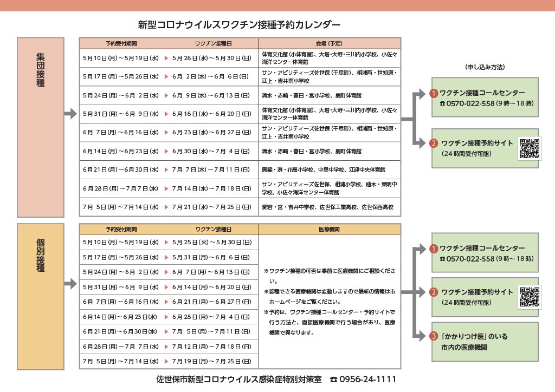This screenshot has width=555, height=392.
Task: Click the 個別接種 vertical label box
Action: coord(41,297)
